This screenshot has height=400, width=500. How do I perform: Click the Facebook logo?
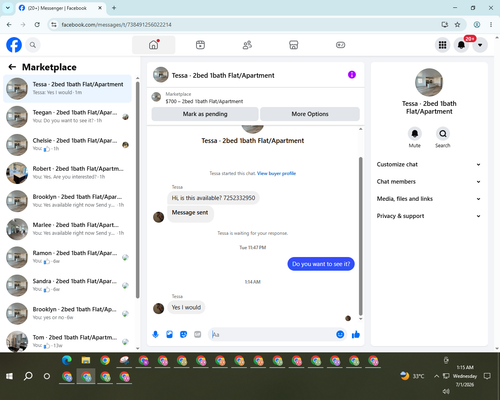click(x=14, y=45)
